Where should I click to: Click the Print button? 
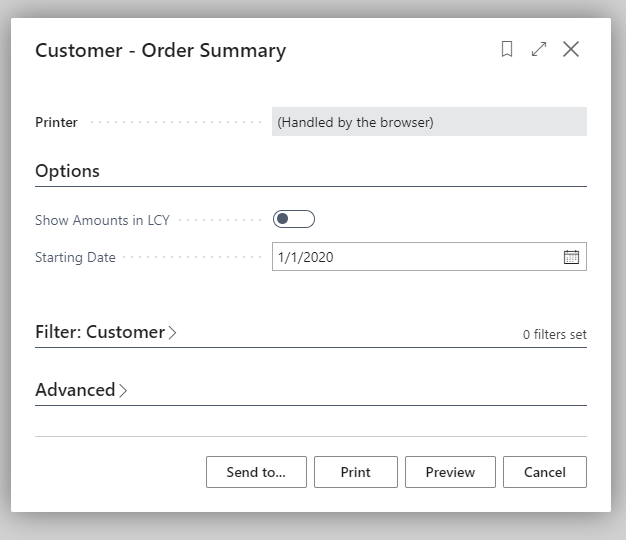[x=356, y=472]
